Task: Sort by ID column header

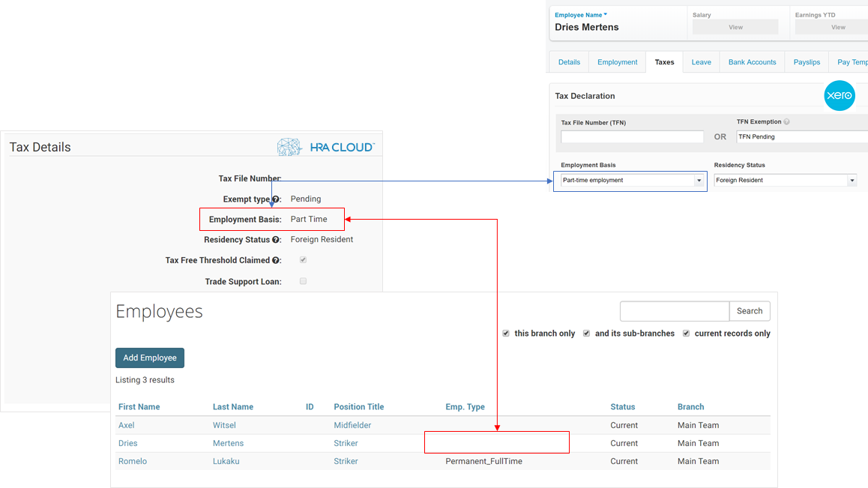Action: [310, 406]
